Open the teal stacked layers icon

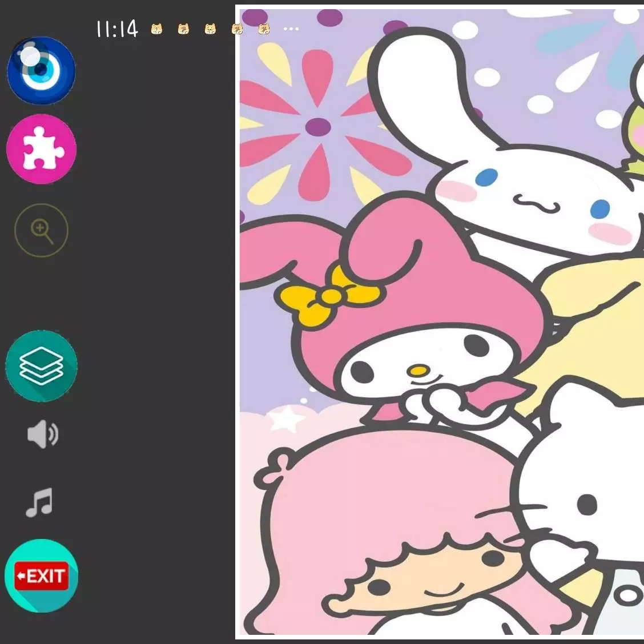tap(41, 366)
